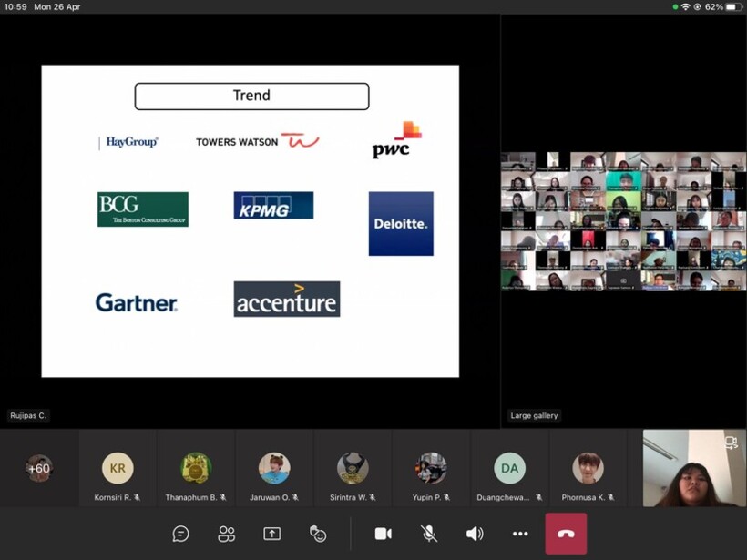Screen dimensions: 747x560
Task: Tap the self-view video thumbnail
Action: click(694, 468)
